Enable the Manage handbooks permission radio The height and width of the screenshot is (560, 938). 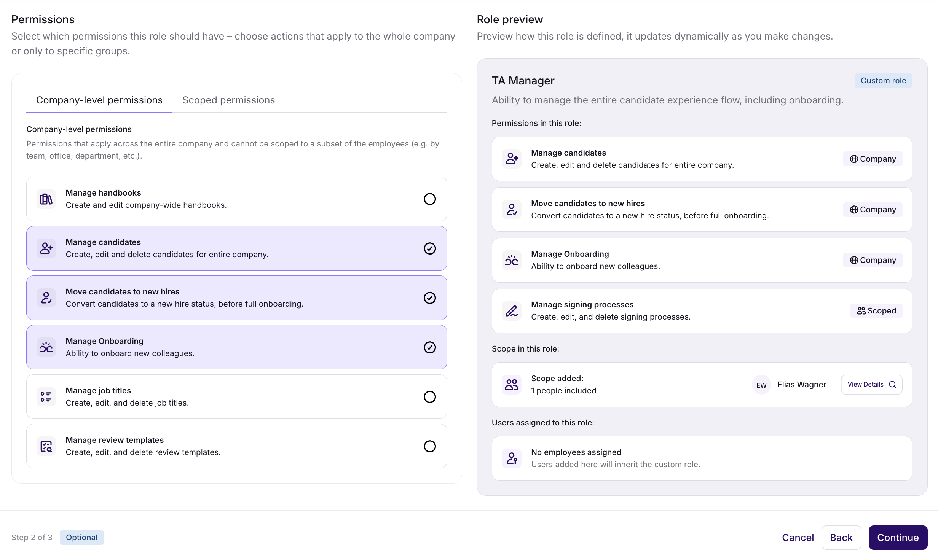429,199
